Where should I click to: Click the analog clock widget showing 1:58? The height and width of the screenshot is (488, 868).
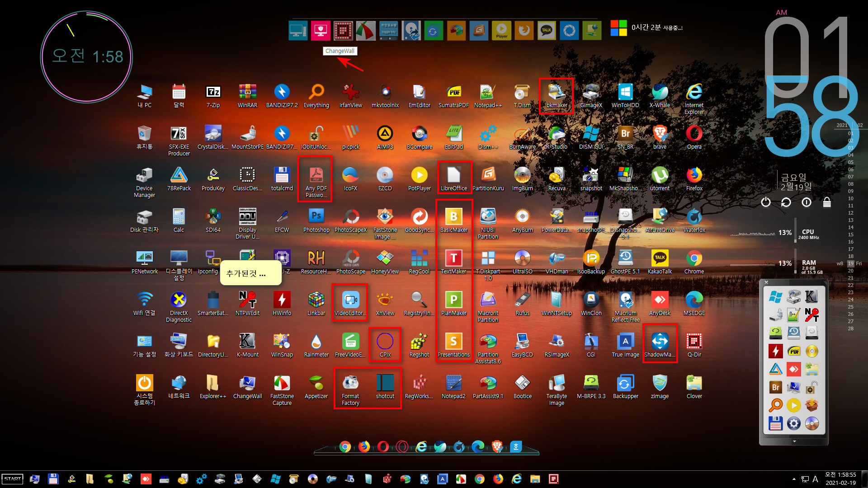pyautogui.click(x=86, y=56)
